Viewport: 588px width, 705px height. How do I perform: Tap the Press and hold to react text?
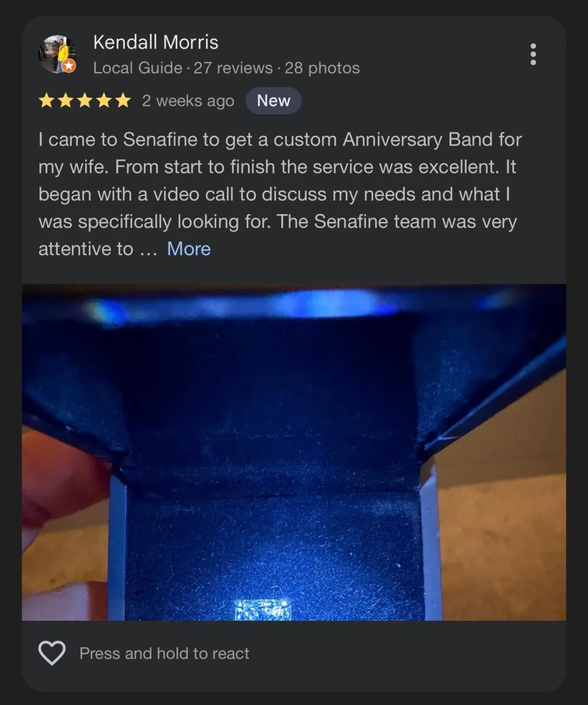point(165,653)
